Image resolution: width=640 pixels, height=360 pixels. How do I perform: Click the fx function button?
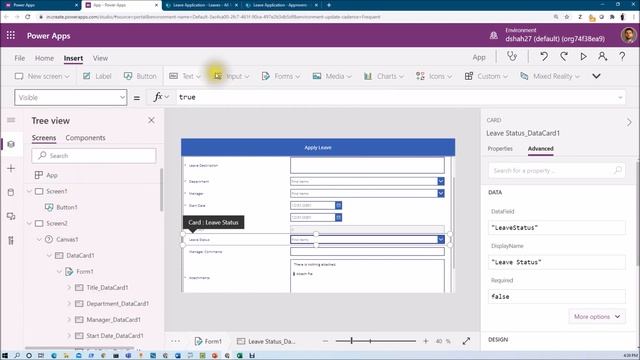tap(160, 97)
